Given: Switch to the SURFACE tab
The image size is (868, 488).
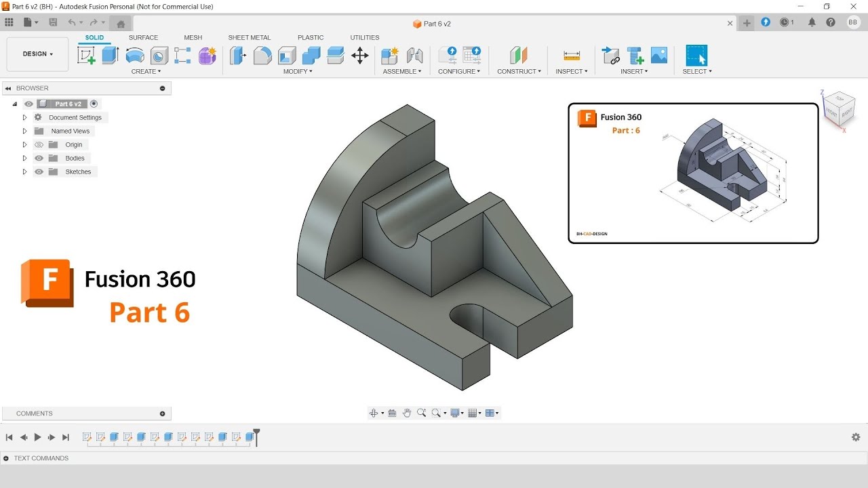Looking at the screenshot, I should click(x=143, y=37).
